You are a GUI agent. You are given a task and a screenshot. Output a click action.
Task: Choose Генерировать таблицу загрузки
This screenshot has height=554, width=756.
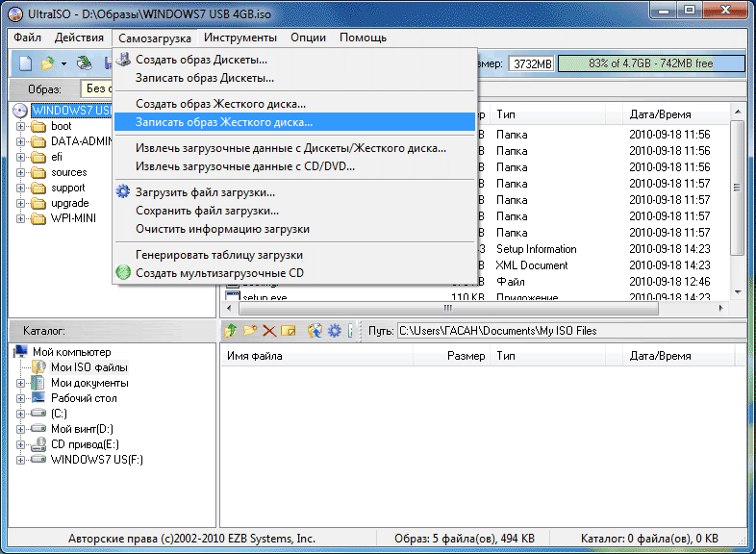(294, 255)
